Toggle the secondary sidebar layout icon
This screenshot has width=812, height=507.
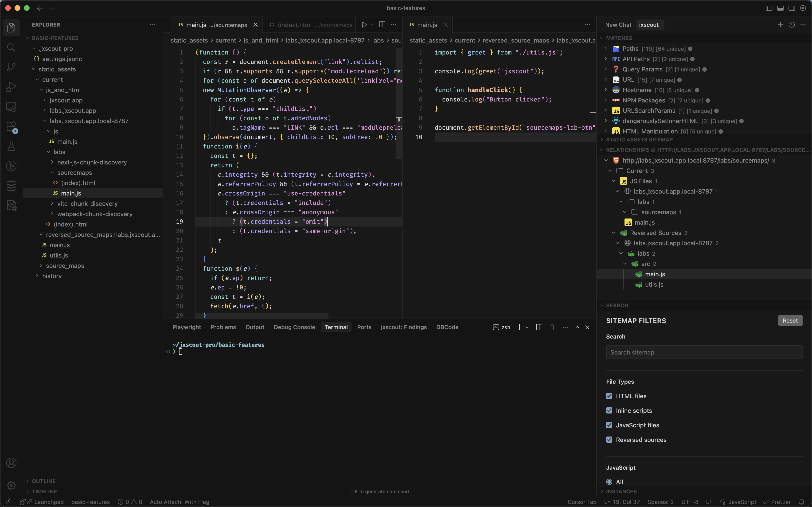(x=792, y=8)
